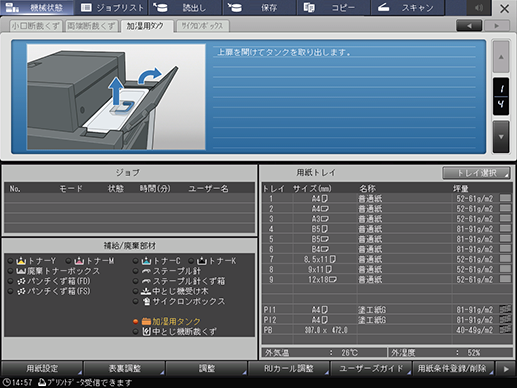Select the パンチくず箱(FS) icon
The height and width of the screenshot is (388, 517).
(21, 291)
